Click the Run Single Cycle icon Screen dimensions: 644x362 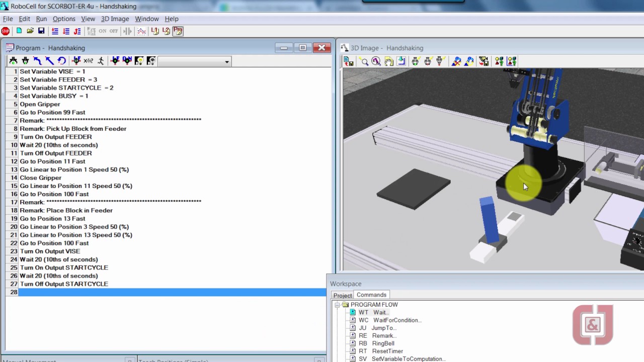point(66,31)
